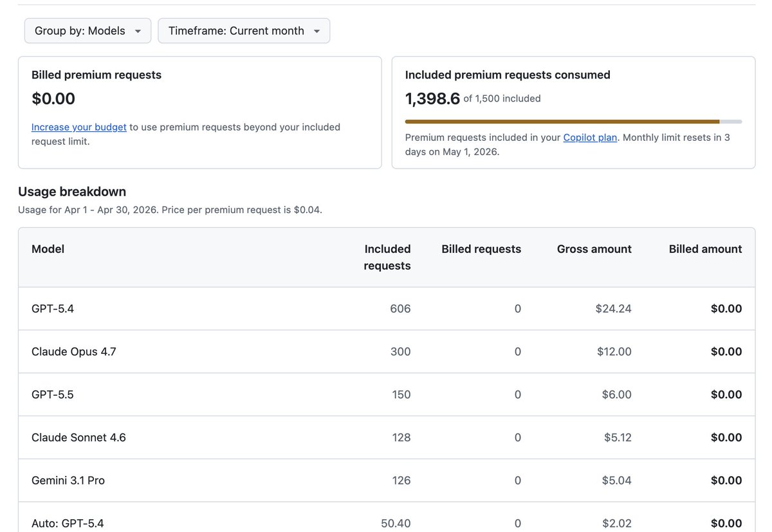772x532 pixels.
Task: Click the $5.12 gross amount cell
Action: point(618,437)
